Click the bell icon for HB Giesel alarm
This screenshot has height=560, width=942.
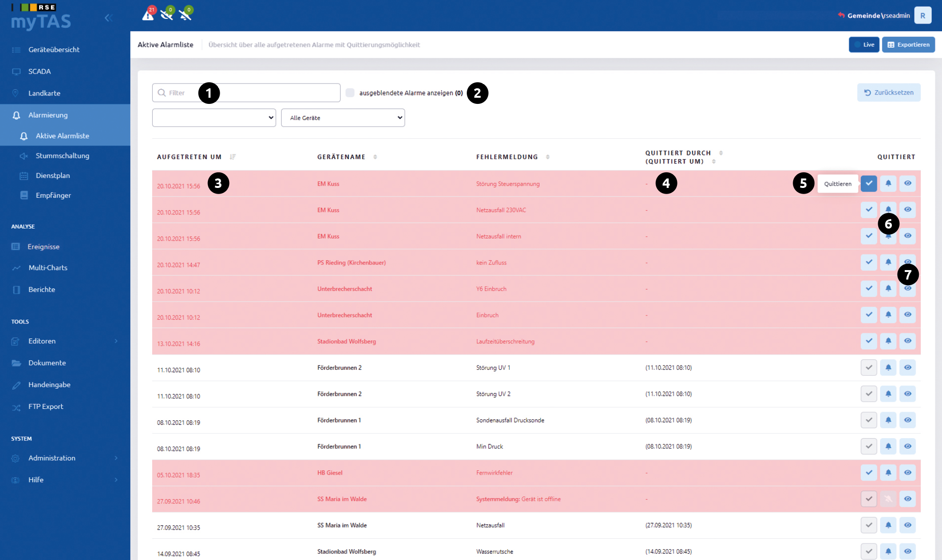click(888, 472)
